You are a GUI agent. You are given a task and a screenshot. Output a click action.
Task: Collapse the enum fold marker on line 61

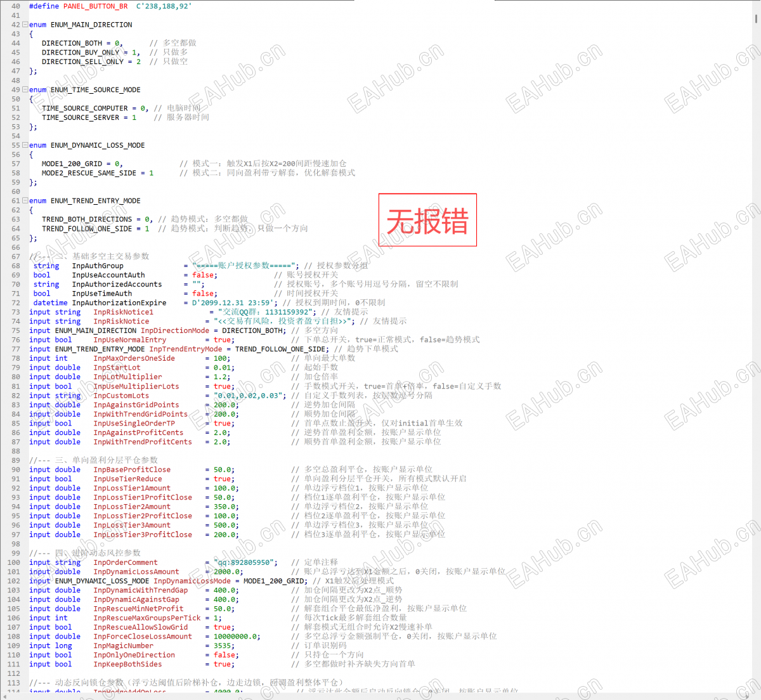pos(25,200)
